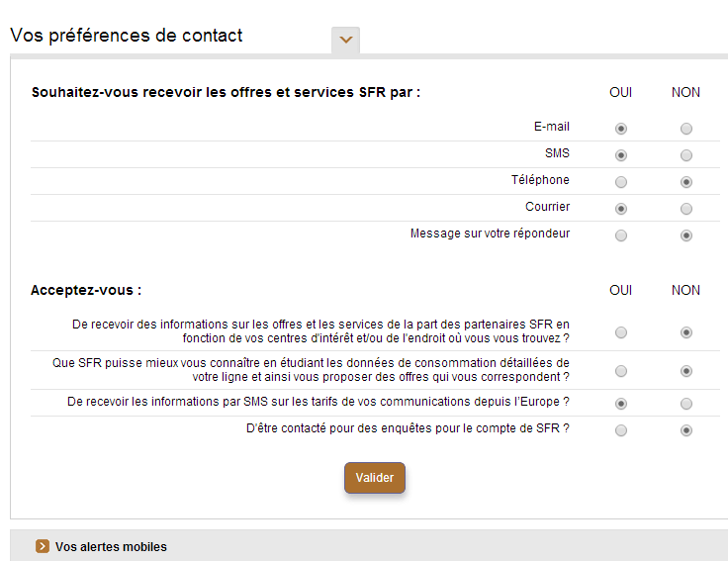The height and width of the screenshot is (561, 728).
Task: Select OUI for Courrier
Action: [x=621, y=209]
